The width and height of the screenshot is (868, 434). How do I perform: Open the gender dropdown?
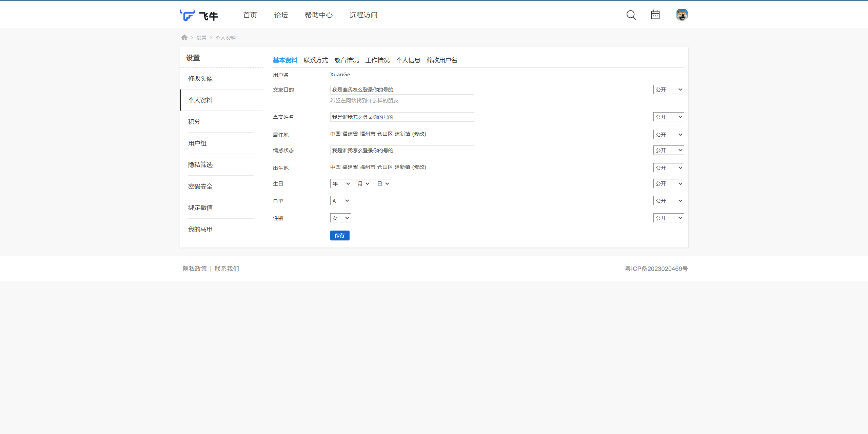point(340,218)
